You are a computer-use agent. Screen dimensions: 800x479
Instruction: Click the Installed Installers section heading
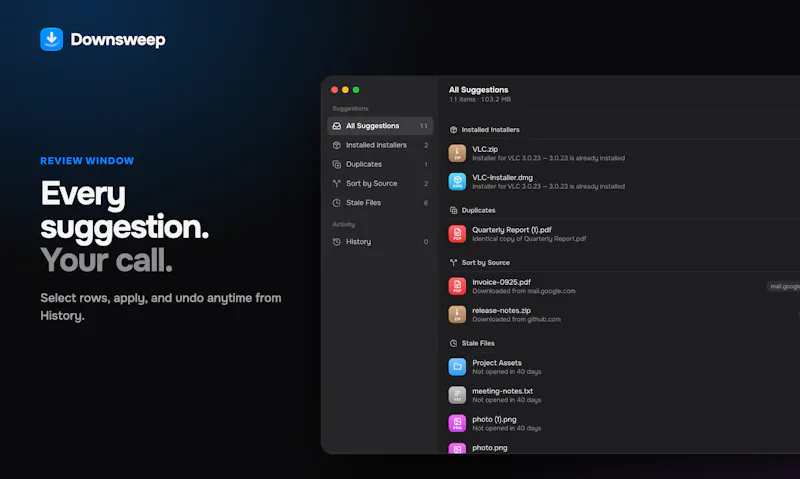[x=490, y=130]
